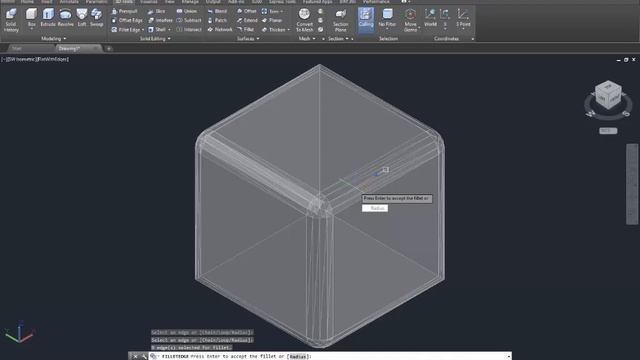Apply the Thicken tool
This screenshot has width=640, height=360.
coord(273,30)
